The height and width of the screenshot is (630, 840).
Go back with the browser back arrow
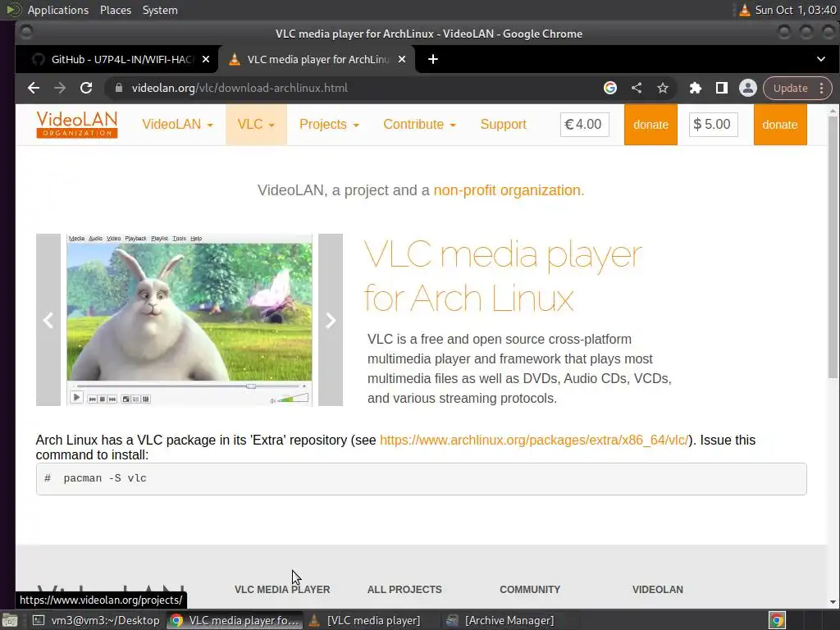tap(34, 88)
